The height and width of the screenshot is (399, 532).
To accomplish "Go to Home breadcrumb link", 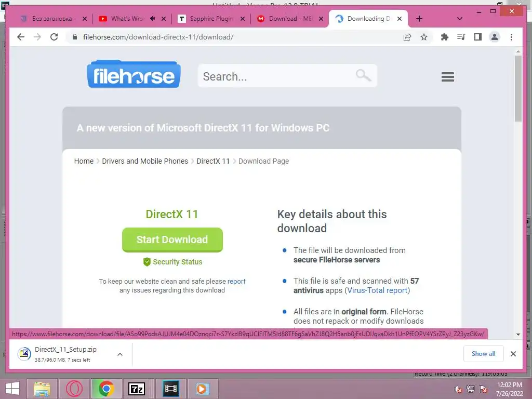I will [84, 161].
